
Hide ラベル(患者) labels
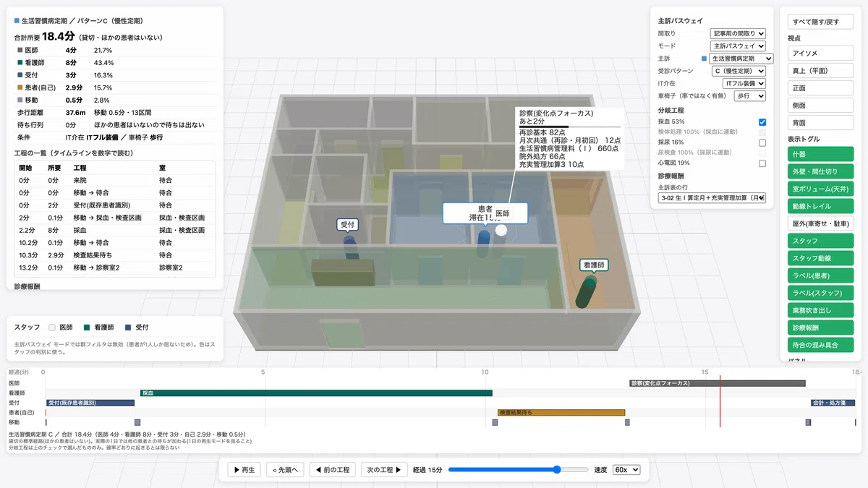tap(820, 275)
